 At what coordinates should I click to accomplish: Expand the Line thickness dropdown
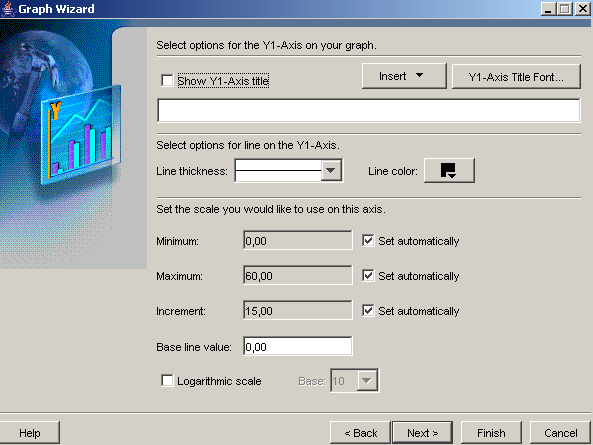click(x=331, y=171)
